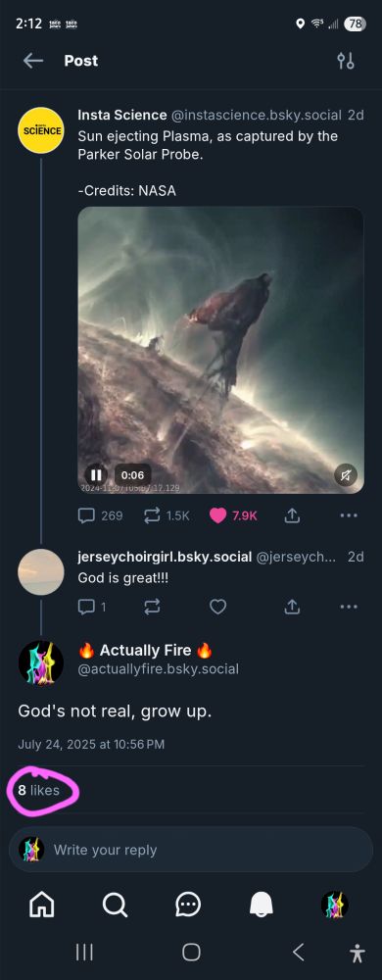Screen dimensions: 382x980
Task: Open thread preferences settings icon
Action: tap(345, 61)
